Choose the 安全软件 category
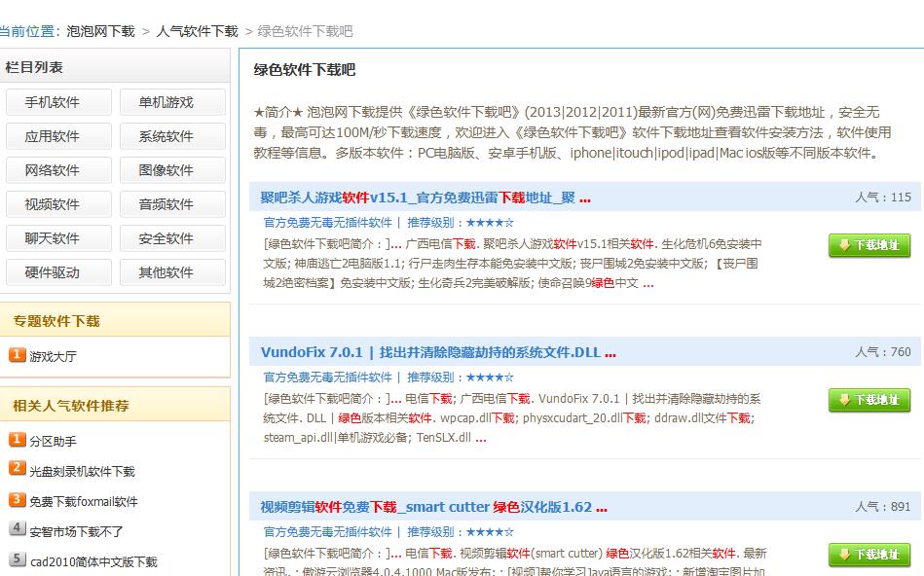The width and height of the screenshot is (924, 576). pyautogui.click(x=172, y=239)
